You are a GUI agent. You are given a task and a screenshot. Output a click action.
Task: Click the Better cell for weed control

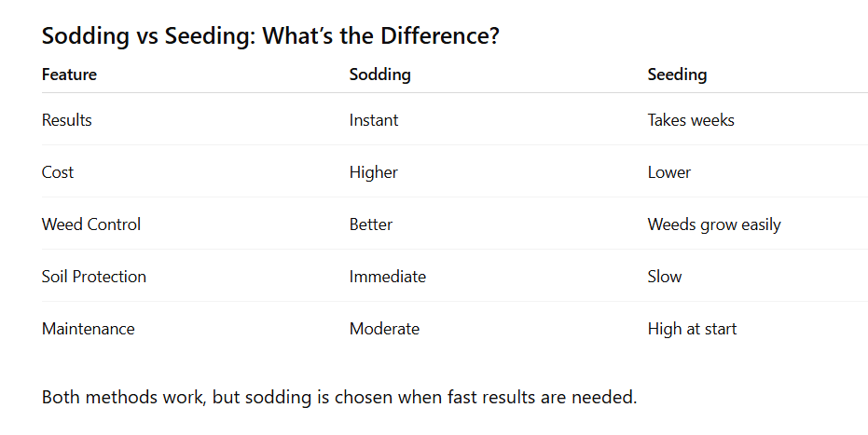371,224
